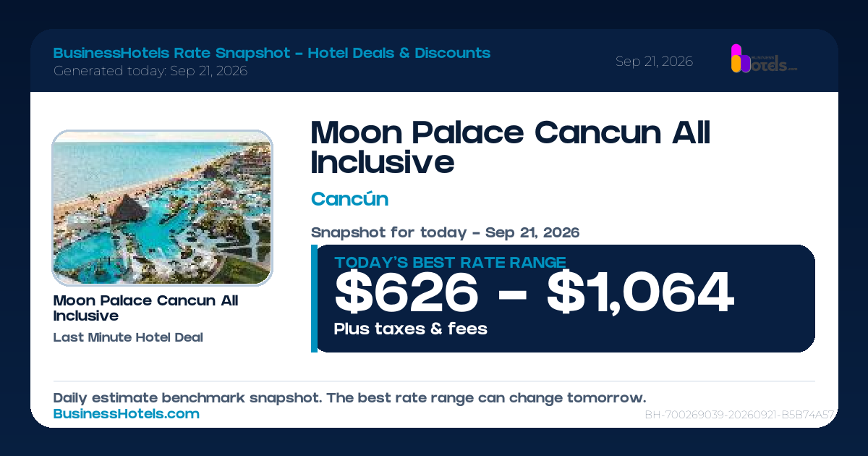The width and height of the screenshot is (868, 456).
Task: Click the BH-700269039 reference code
Action: pyautogui.click(x=740, y=415)
